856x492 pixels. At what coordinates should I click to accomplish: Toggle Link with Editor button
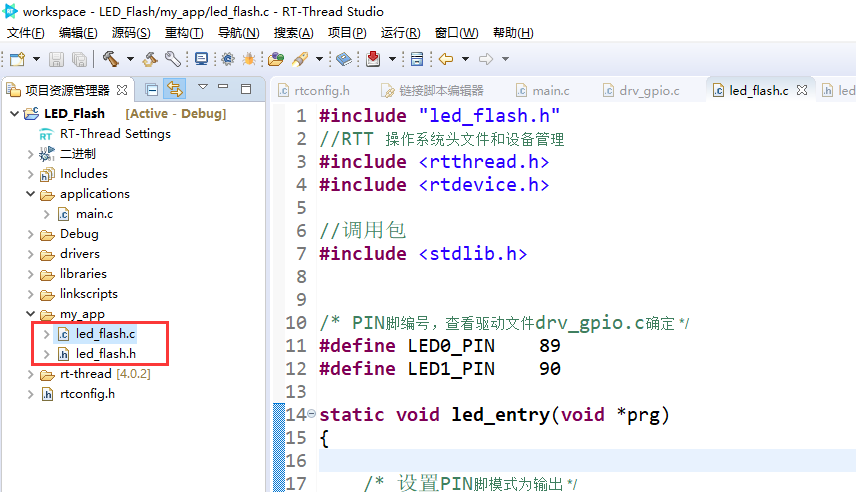tap(175, 89)
